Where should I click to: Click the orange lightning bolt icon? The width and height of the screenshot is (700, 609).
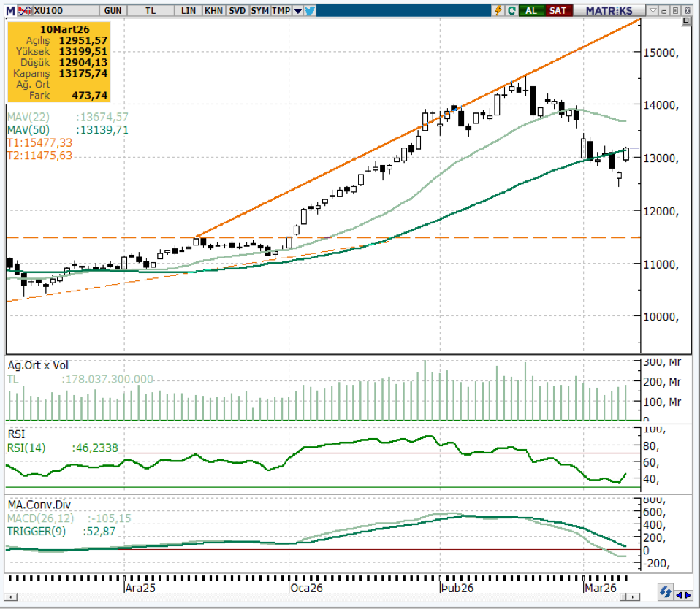[499, 10]
